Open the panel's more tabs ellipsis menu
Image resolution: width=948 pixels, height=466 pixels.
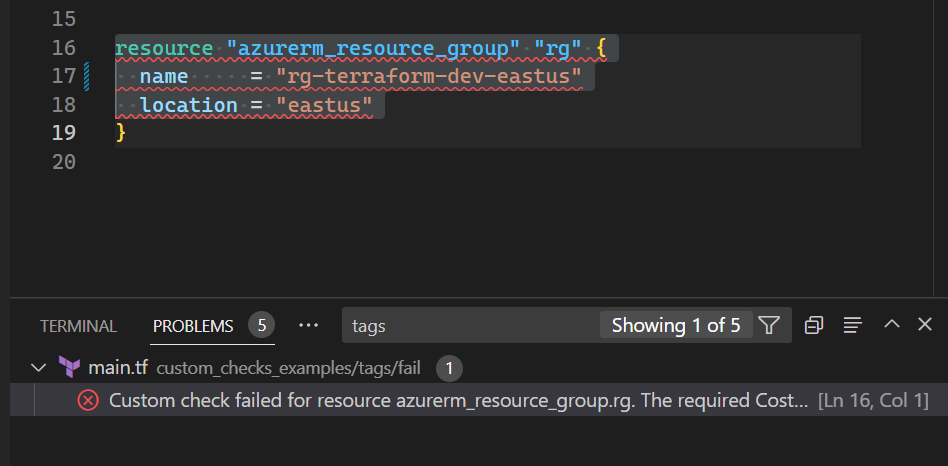(308, 325)
